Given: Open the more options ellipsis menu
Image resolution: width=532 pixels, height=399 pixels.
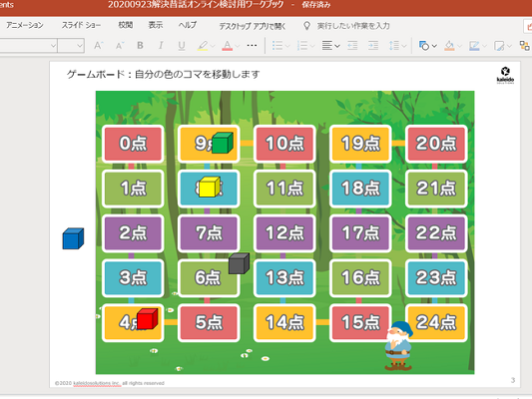Looking at the screenshot, I should 252,45.
